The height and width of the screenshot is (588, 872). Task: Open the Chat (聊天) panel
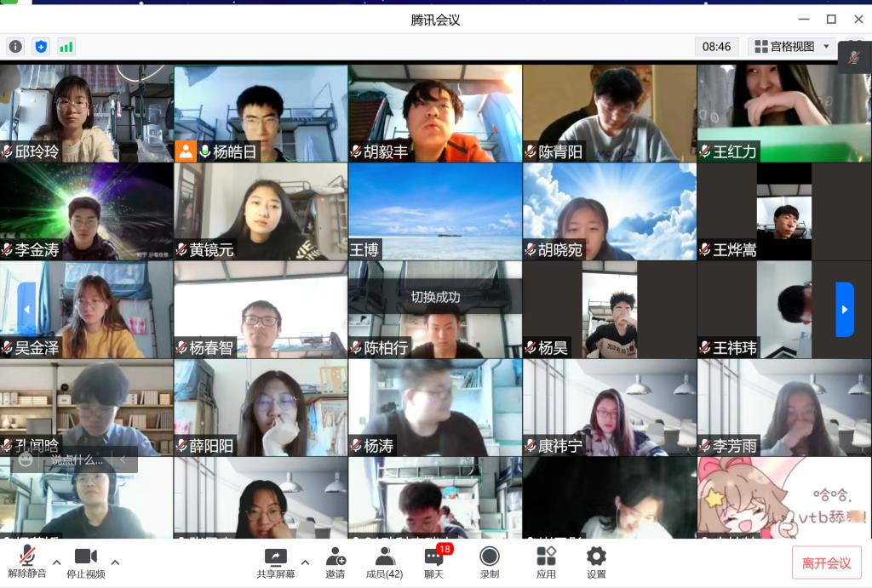tap(434, 562)
